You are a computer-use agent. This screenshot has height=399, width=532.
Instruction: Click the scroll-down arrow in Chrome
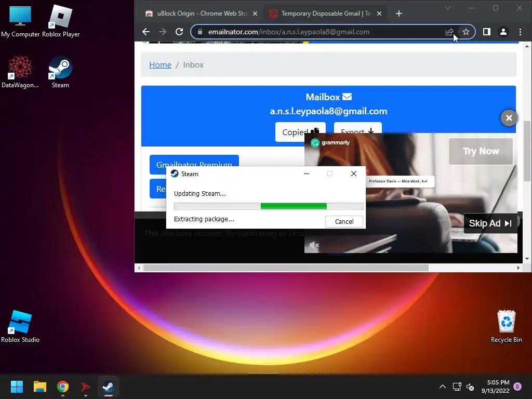point(527,259)
